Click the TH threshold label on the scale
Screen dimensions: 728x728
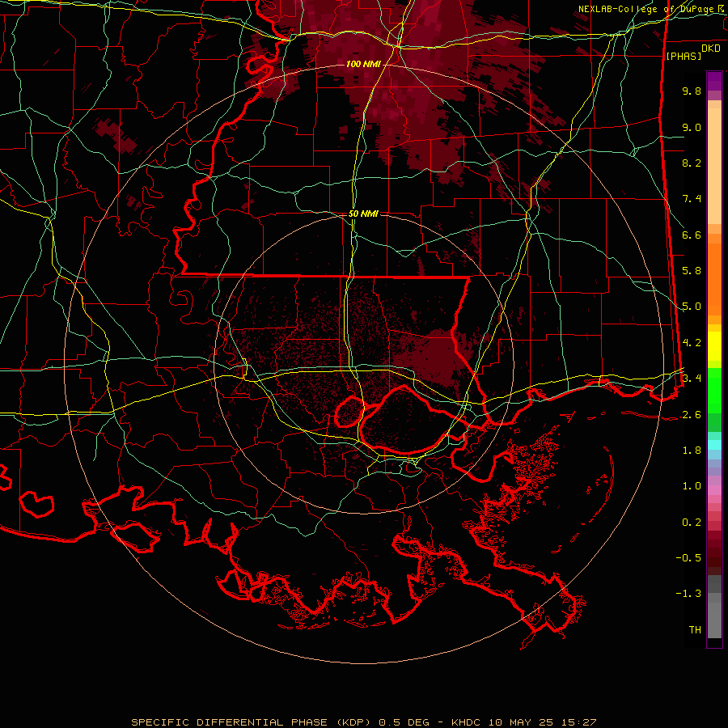695,630
